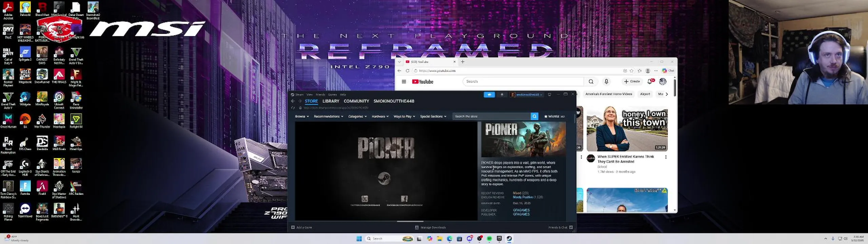Open the Windows Start menu

[359, 239]
